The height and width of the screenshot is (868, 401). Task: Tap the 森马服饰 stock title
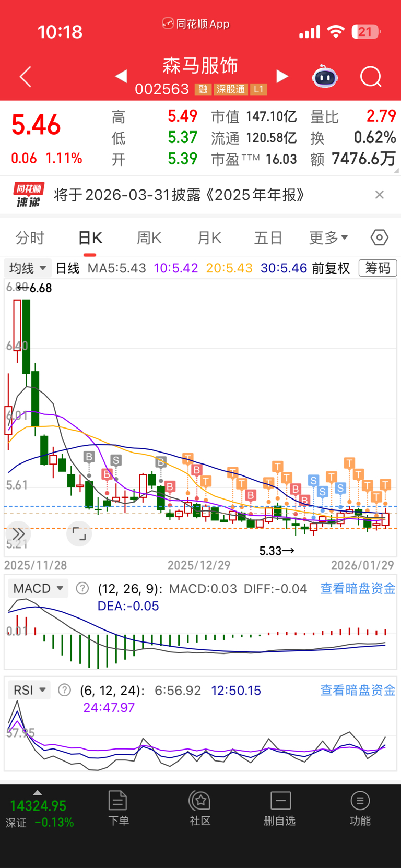tap(200, 65)
